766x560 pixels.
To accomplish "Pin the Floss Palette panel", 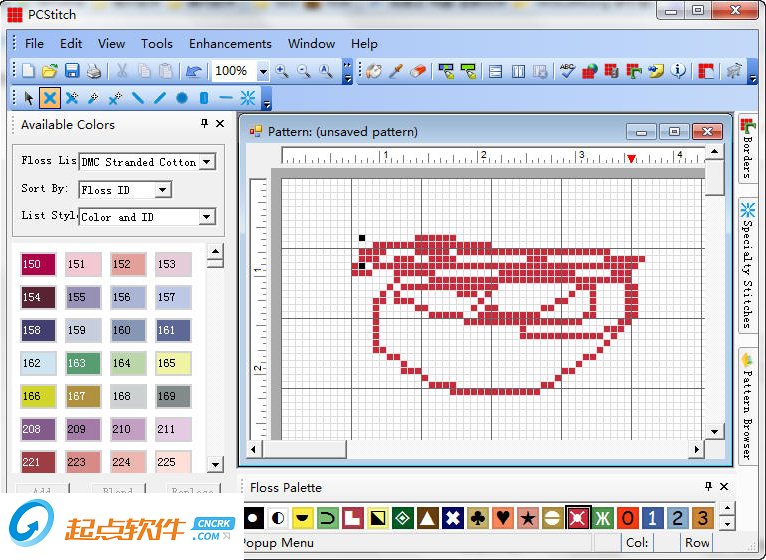I will click(x=708, y=486).
